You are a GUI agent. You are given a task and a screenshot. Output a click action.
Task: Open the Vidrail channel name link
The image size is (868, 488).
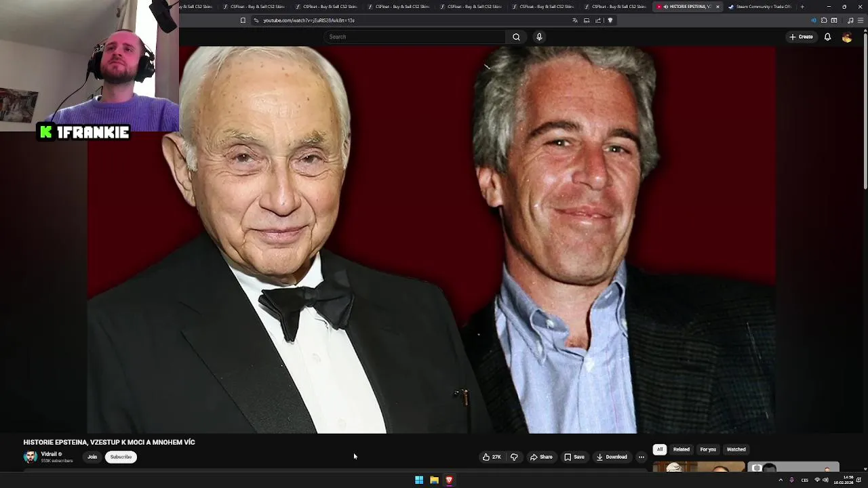click(x=49, y=454)
